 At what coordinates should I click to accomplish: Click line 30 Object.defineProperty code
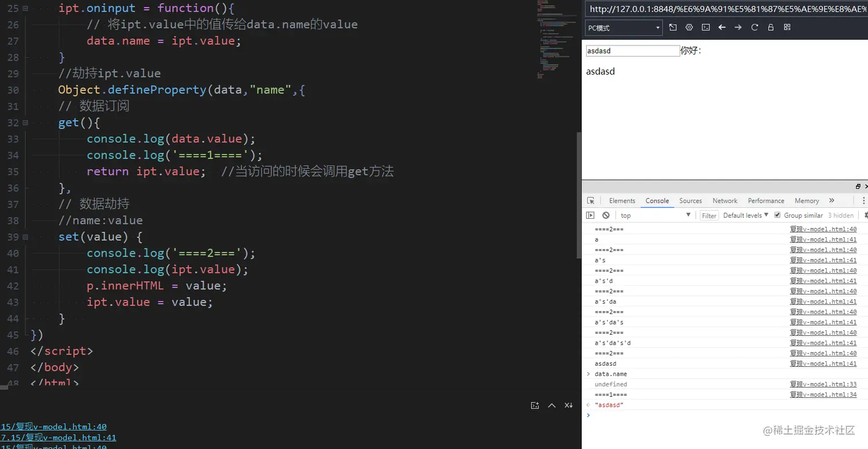point(181,90)
